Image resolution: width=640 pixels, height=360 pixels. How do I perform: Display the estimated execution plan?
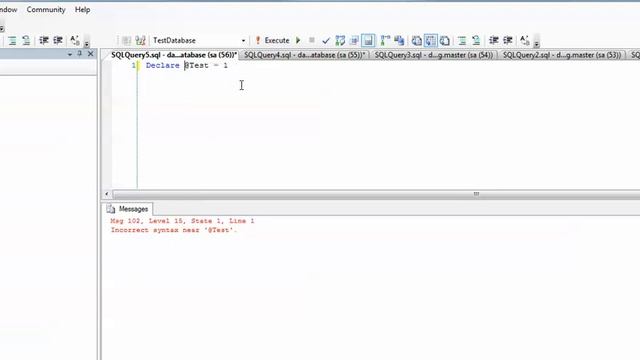340,40
